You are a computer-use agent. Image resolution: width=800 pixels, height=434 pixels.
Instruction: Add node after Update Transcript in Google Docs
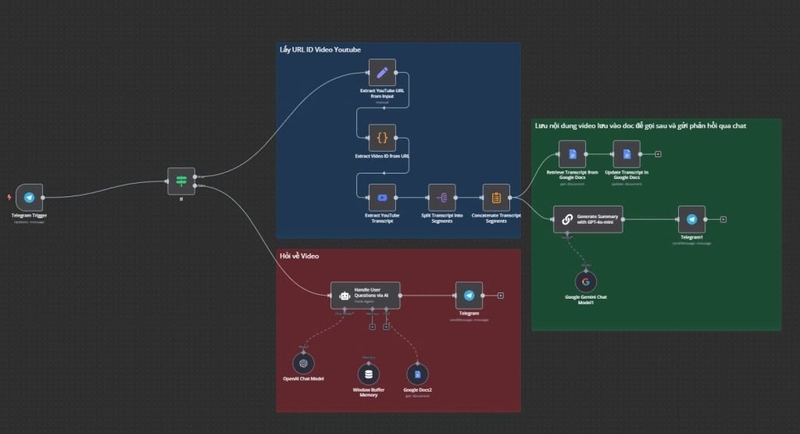tap(658, 154)
